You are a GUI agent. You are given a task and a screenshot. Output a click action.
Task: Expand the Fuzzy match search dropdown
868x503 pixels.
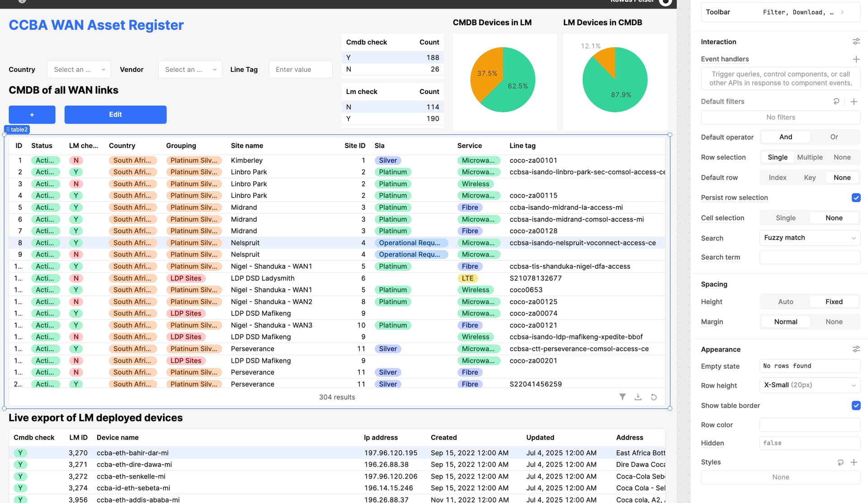point(809,238)
